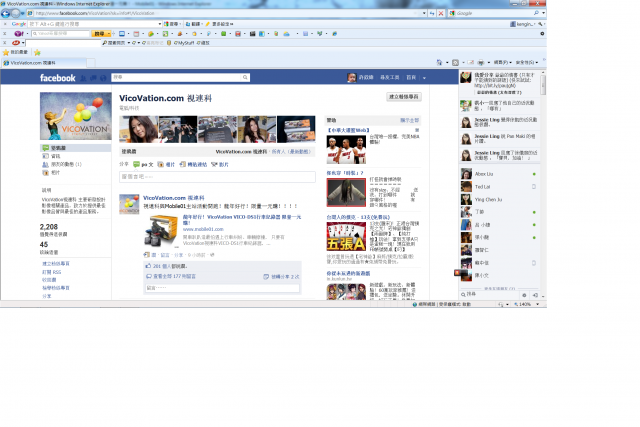
Task: Click the Yahoo toolbar weather cloud icon
Action: coord(287,34)
